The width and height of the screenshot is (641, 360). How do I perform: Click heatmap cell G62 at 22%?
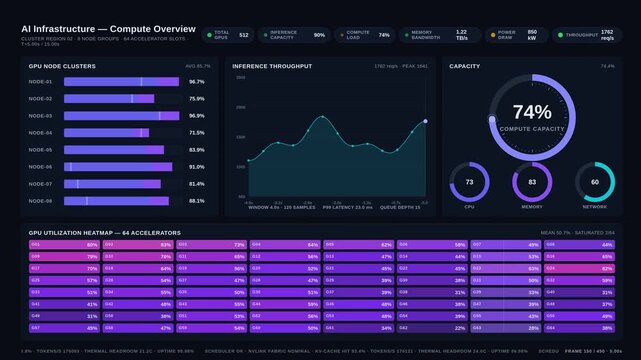pyautogui.click(x=432, y=328)
